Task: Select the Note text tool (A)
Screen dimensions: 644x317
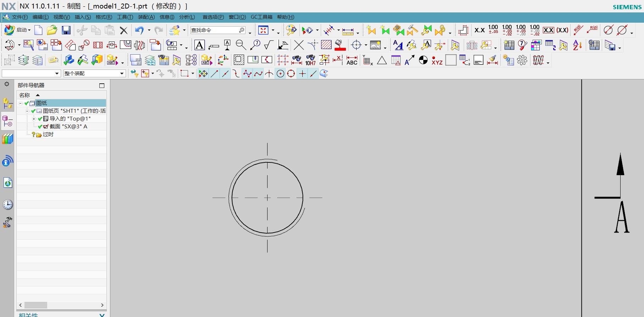Action: click(x=200, y=45)
